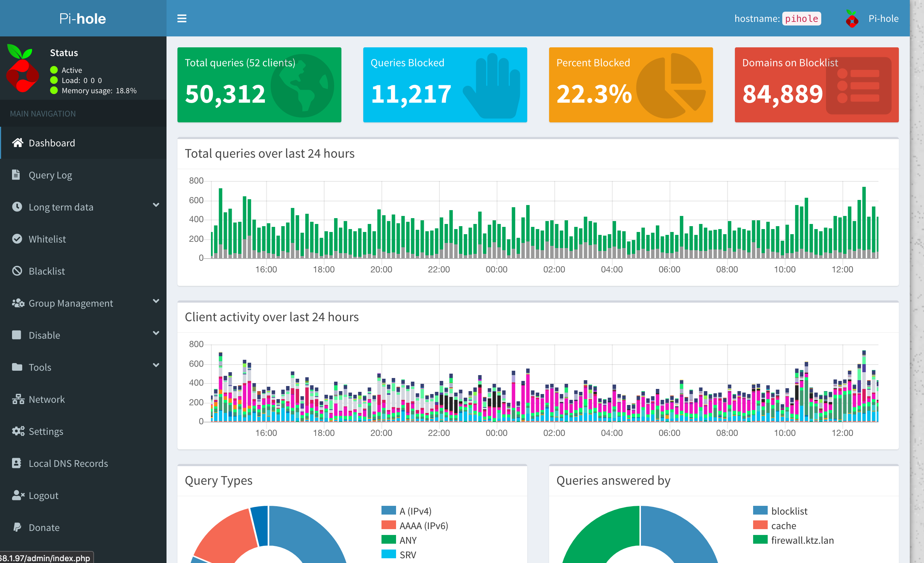Toggle the firewall.ktz.lan legend swatch

click(x=760, y=539)
